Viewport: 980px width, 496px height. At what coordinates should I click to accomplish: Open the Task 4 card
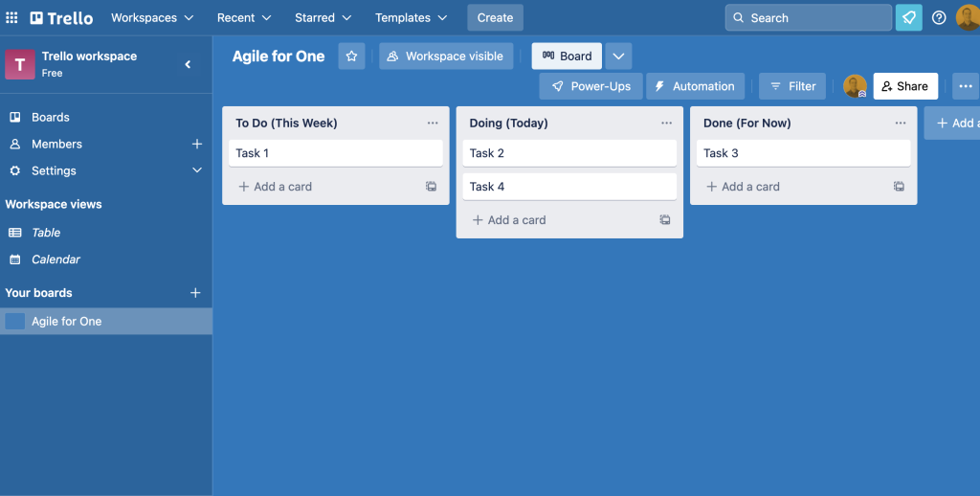(x=569, y=187)
